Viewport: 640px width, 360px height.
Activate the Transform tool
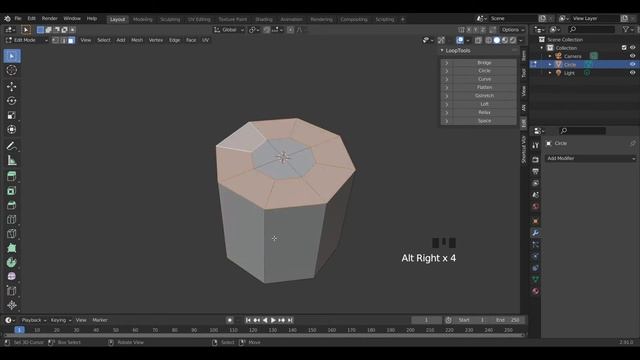pos(12,129)
